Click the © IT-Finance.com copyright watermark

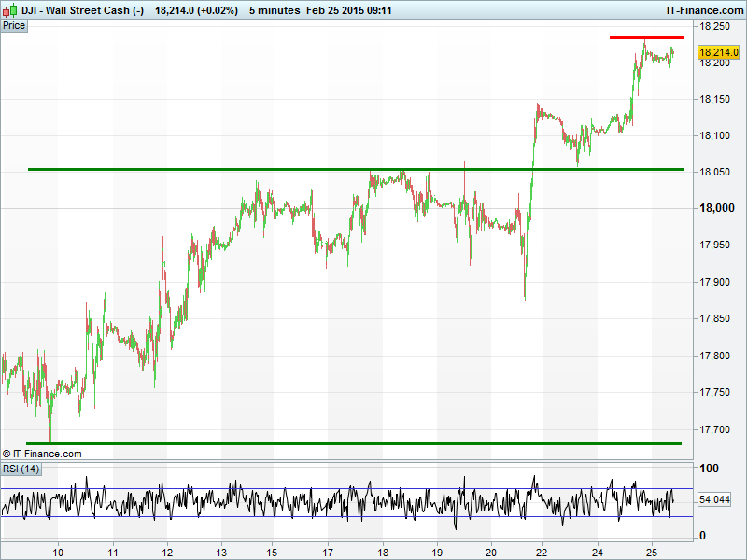click(42, 454)
